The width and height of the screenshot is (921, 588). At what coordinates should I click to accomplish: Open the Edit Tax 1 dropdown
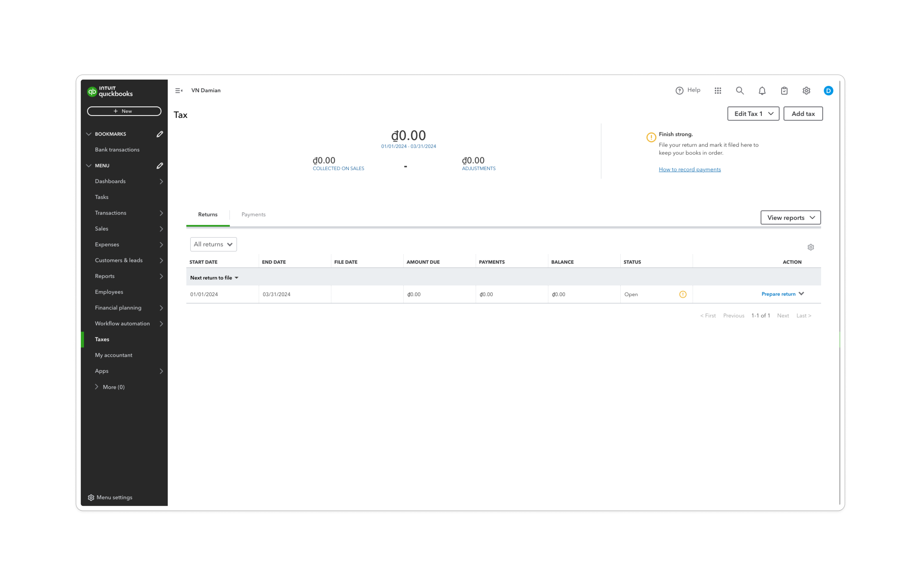[753, 114]
